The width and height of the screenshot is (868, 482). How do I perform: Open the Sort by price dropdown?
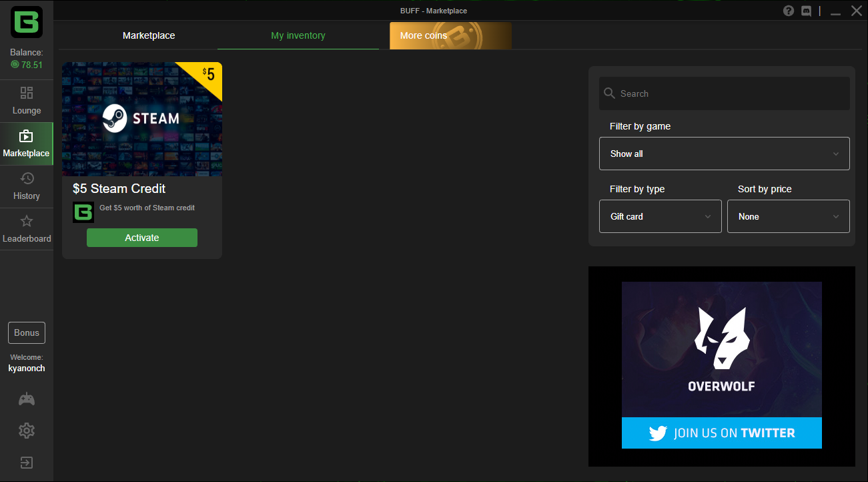[x=788, y=216]
